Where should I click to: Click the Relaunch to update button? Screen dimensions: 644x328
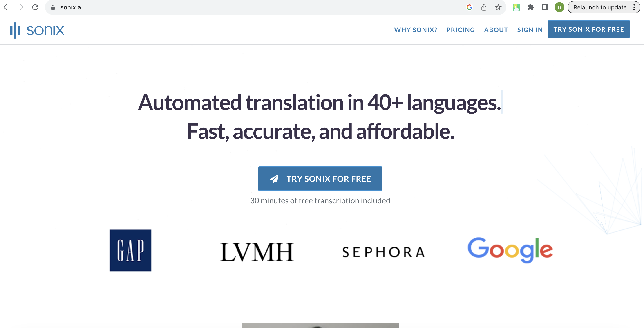[599, 7]
